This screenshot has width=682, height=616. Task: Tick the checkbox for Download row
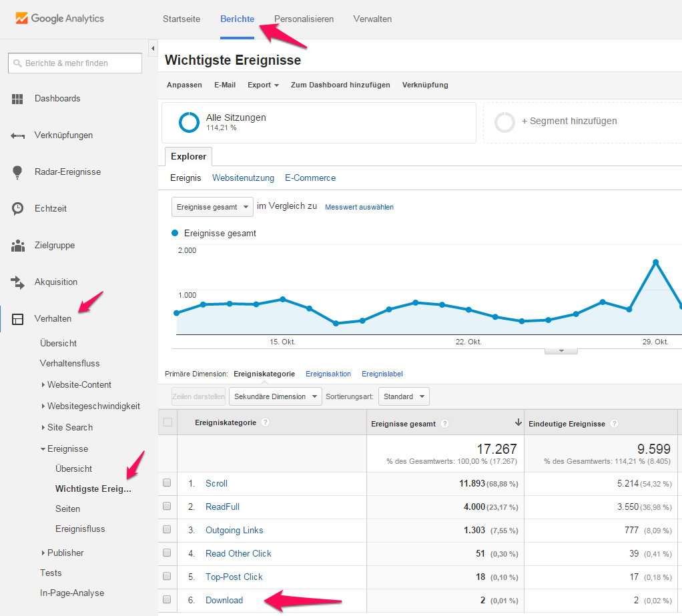tap(167, 599)
